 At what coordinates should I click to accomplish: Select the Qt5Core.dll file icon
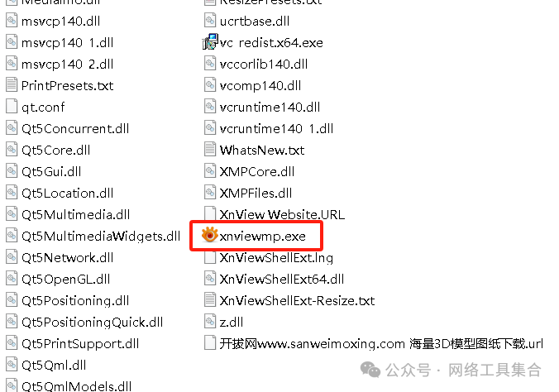(12, 150)
